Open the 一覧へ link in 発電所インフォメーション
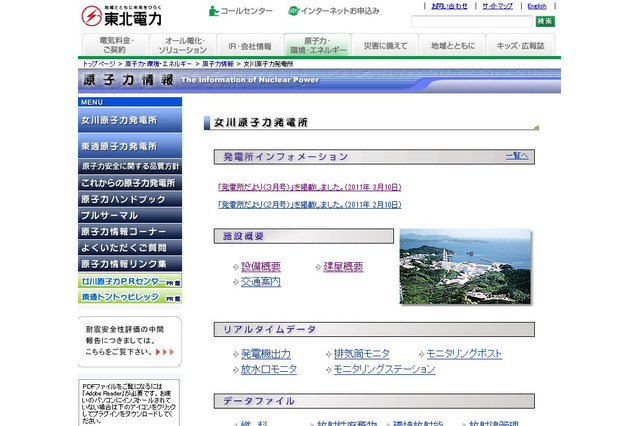640x426 pixels. [x=516, y=156]
